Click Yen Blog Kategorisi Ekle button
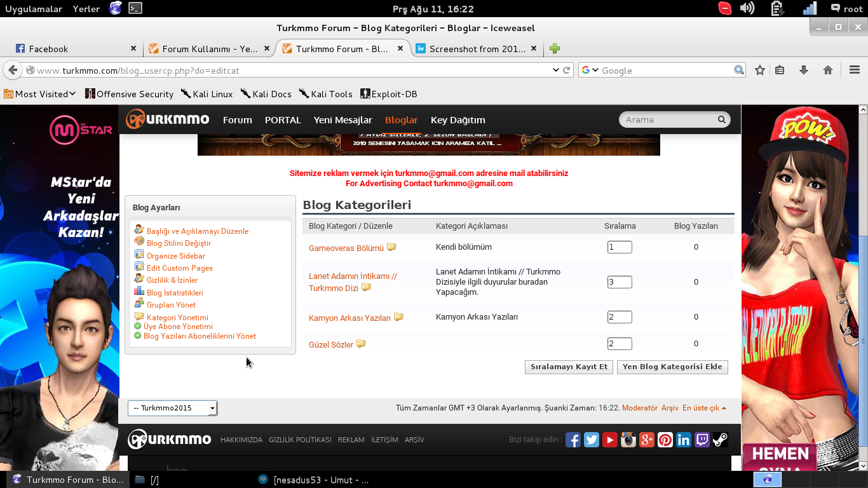Image resolution: width=868 pixels, height=488 pixels. click(x=672, y=367)
